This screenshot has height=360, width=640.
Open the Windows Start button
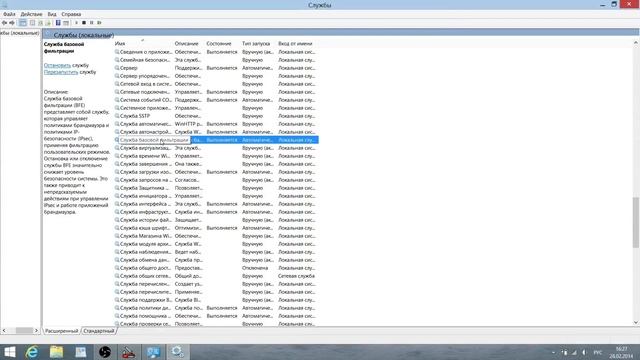click(9, 352)
